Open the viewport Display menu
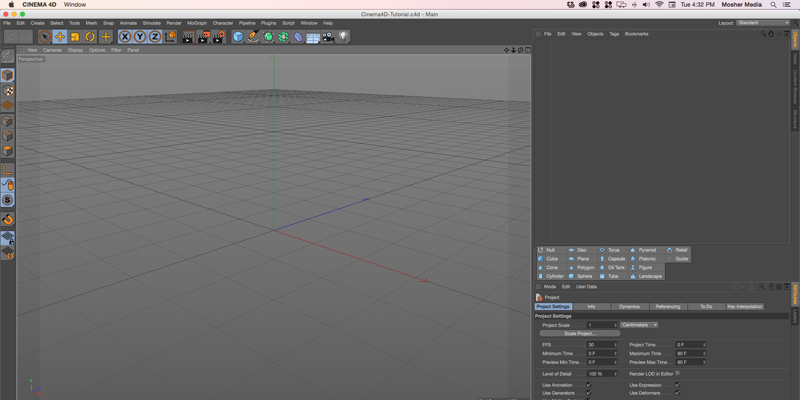This screenshot has width=800, height=400. tap(75, 50)
